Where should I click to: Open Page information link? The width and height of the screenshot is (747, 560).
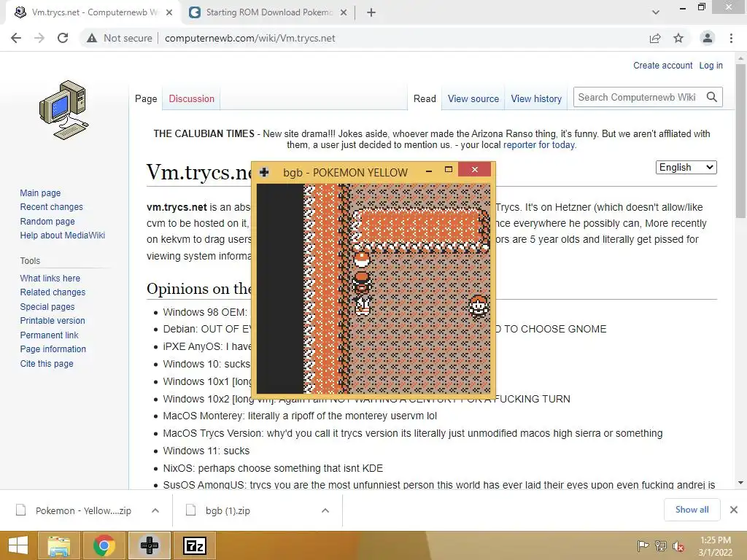tap(53, 349)
